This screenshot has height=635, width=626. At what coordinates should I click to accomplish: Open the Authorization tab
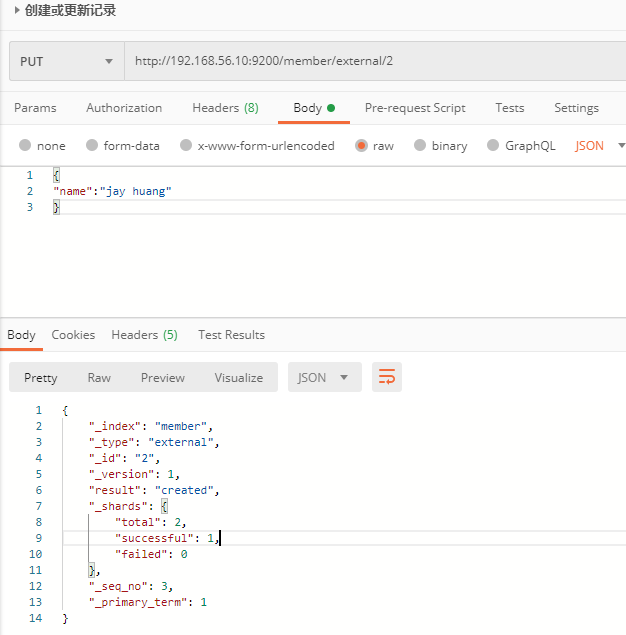point(124,108)
